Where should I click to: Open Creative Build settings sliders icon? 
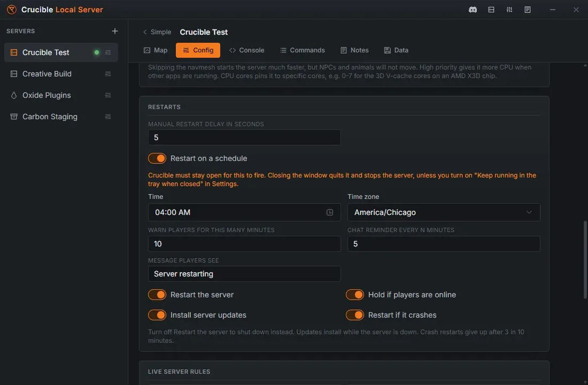[x=108, y=74]
